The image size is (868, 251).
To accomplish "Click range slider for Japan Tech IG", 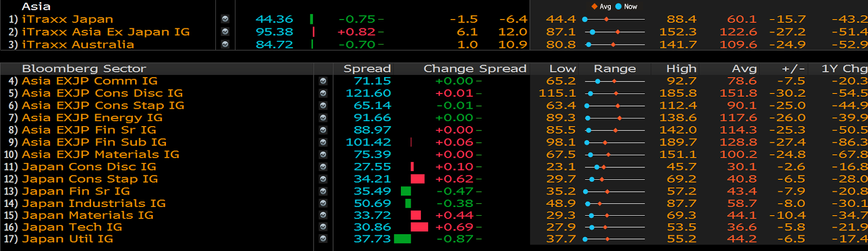I will [x=615, y=228].
